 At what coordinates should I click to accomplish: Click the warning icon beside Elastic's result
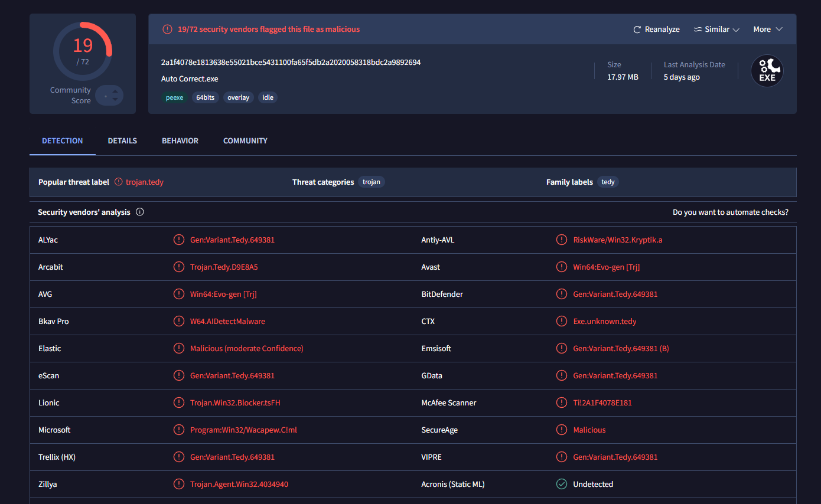[x=178, y=348]
